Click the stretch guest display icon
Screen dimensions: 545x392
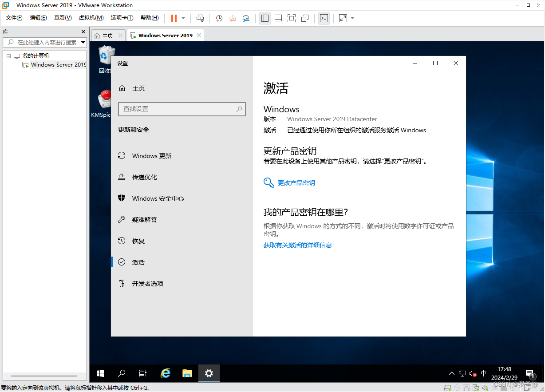point(343,18)
